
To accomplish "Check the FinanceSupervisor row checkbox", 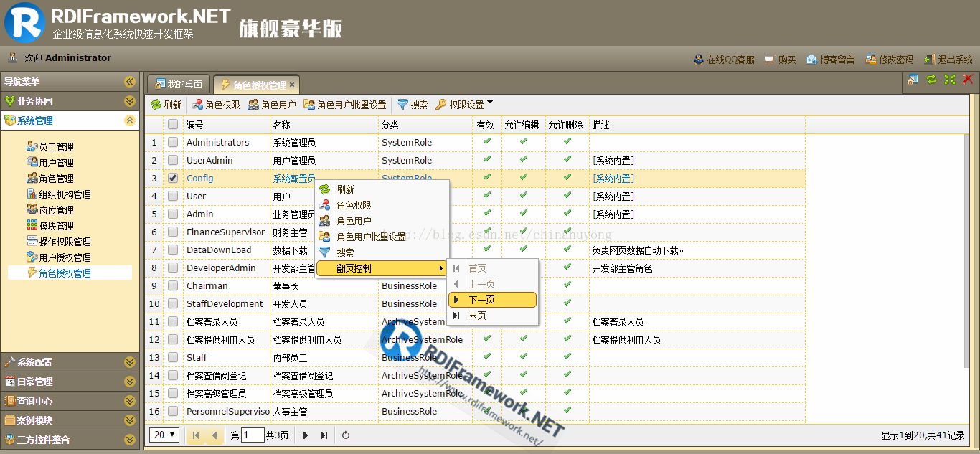I will (x=173, y=232).
